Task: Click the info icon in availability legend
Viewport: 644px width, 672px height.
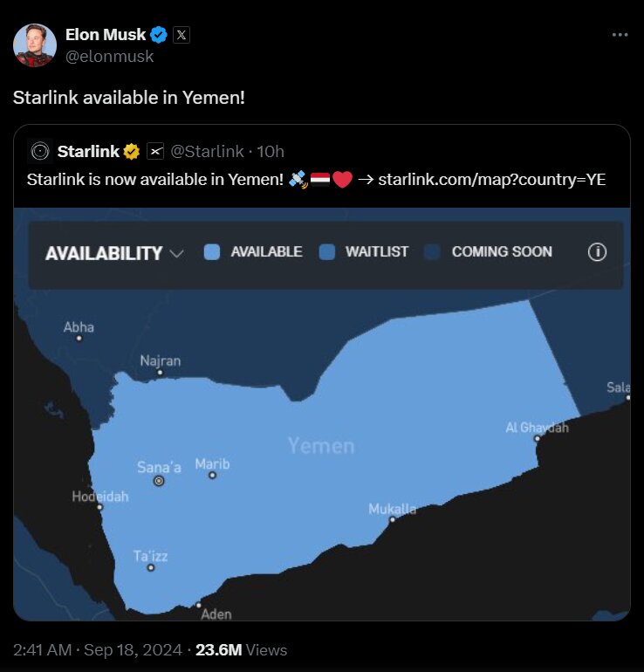Action: tap(598, 252)
